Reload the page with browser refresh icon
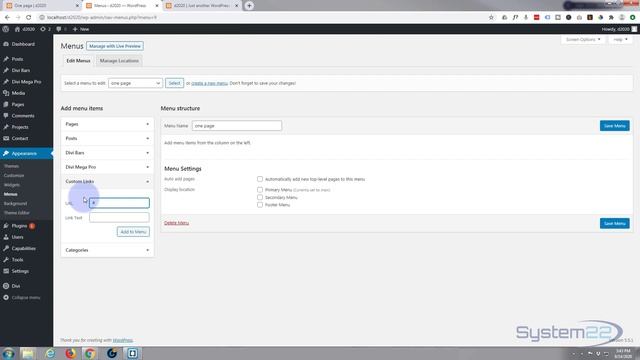The width and height of the screenshot is (640, 360). (x=29, y=18)
